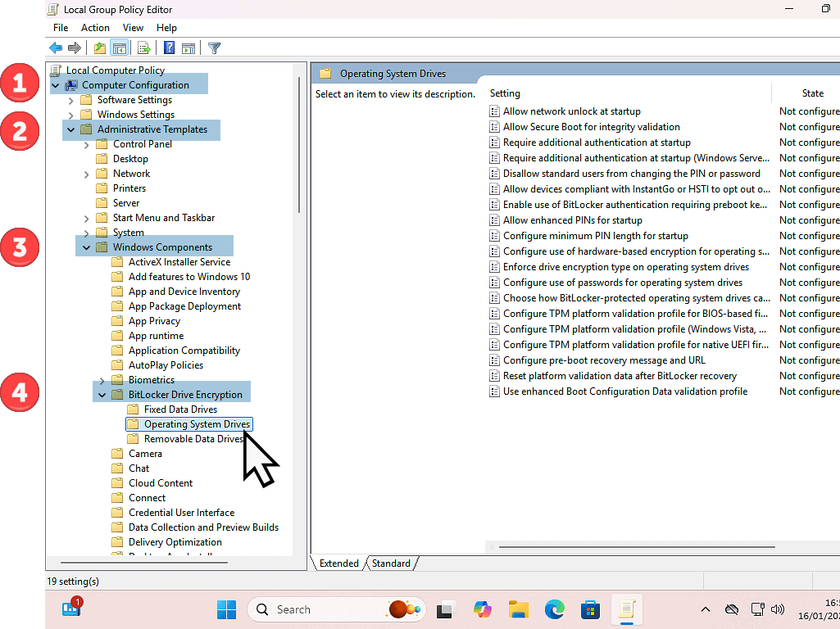Expand the Biometrics folder arrow
This screenshot has height=629, width=840.
click(102, 380)
